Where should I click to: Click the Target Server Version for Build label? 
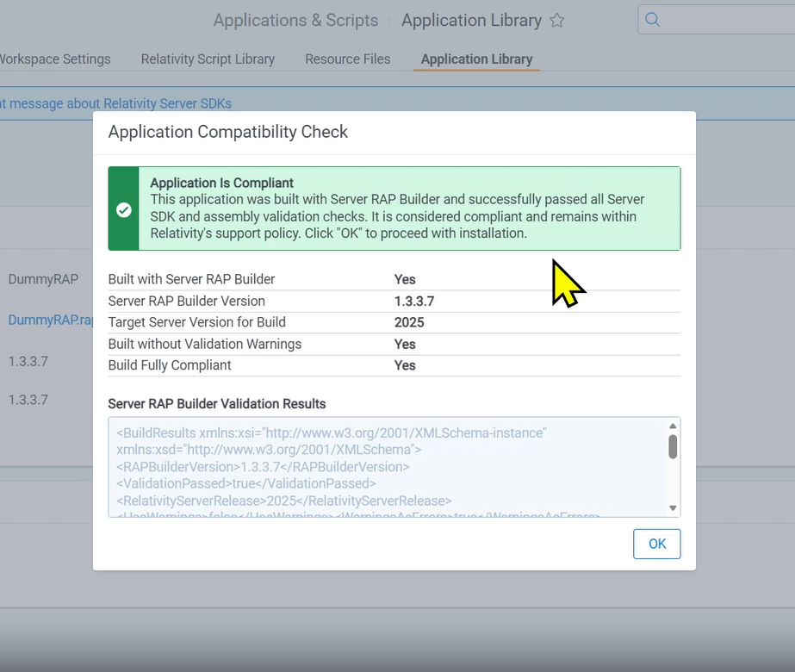pyautogui.click(x=196, y=322)
